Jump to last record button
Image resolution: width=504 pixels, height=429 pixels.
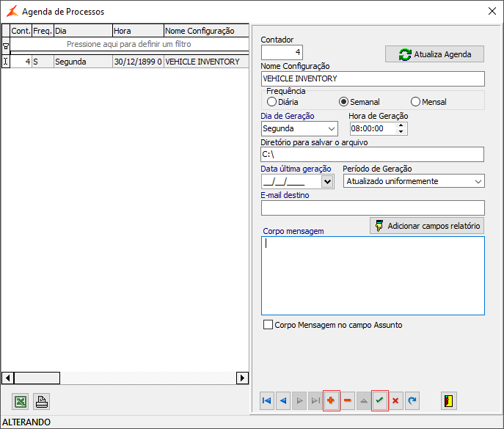(315, 400)
